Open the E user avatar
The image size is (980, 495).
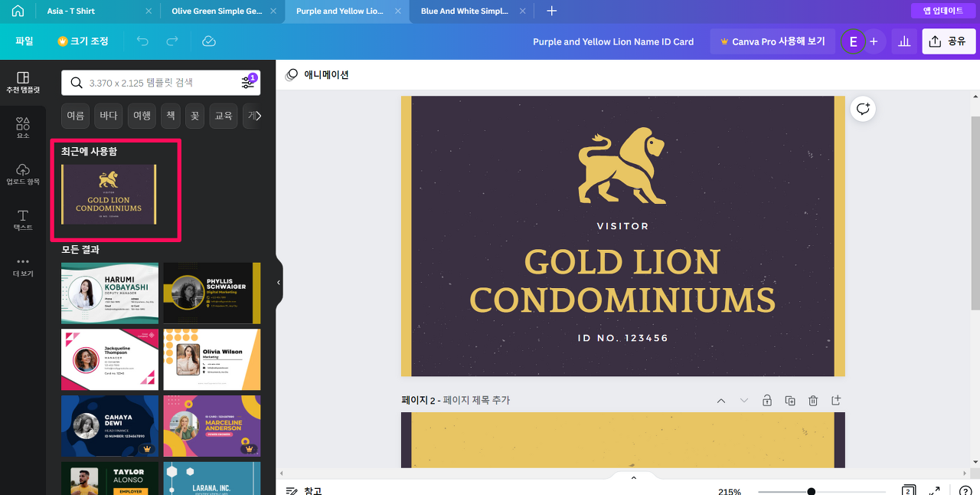852,41
